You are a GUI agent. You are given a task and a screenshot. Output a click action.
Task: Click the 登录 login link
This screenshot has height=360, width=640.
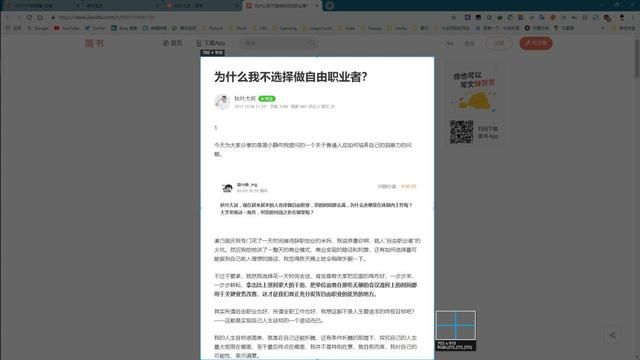click(469, 43)
